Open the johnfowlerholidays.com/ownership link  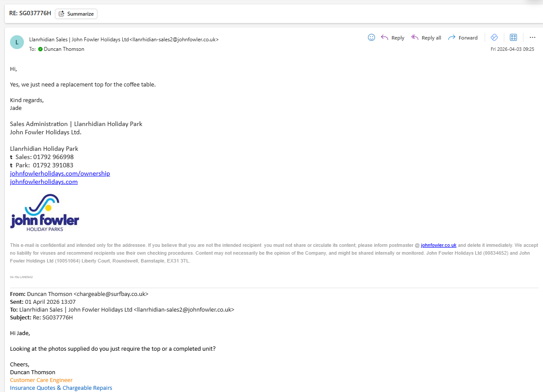[x=60, y=173]
